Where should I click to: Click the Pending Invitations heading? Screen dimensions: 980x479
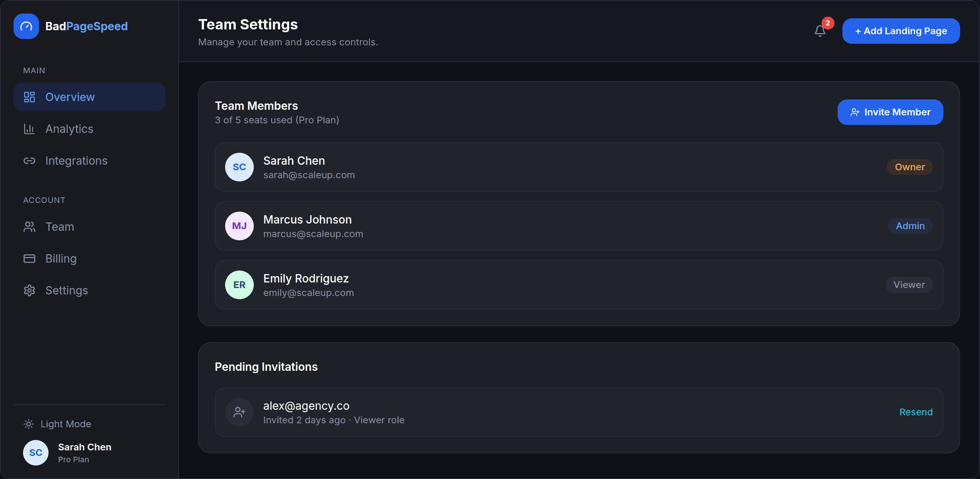(266, 367)
